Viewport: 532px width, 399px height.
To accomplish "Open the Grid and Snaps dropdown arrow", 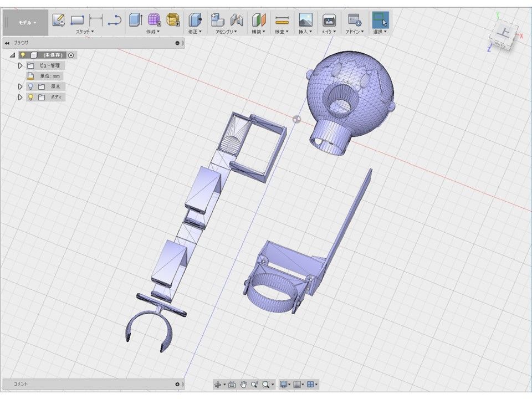I will click(303, 385).
